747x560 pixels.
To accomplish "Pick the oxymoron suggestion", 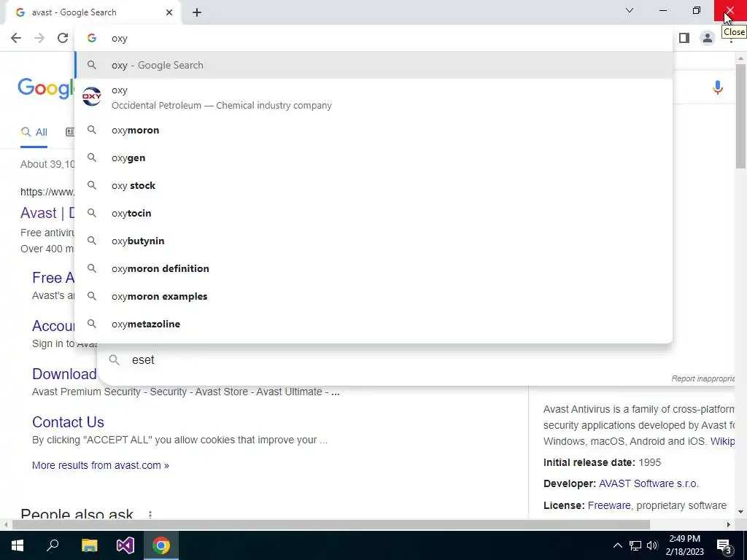I will coord(373,130).
